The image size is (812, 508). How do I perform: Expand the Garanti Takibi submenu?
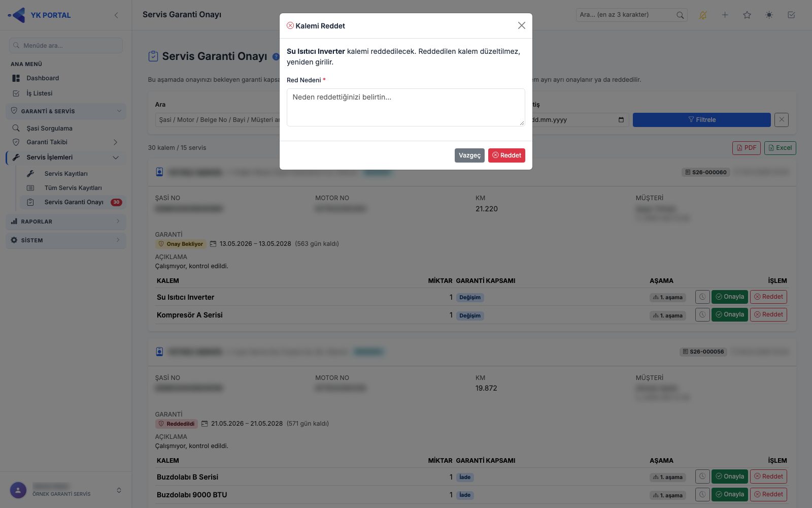point(66,142)
